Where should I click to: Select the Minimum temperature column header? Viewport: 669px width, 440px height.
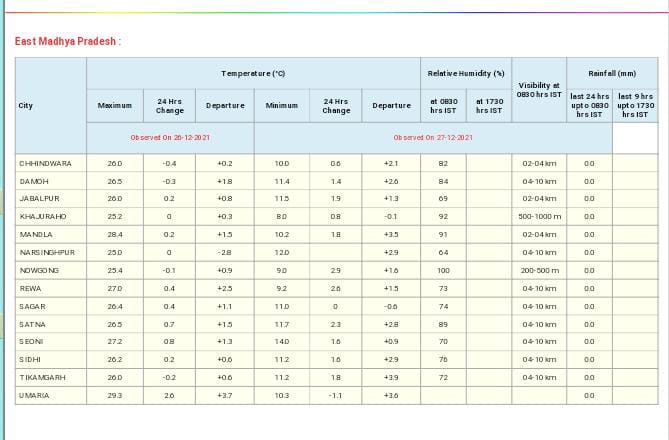[x=281, y=106]
